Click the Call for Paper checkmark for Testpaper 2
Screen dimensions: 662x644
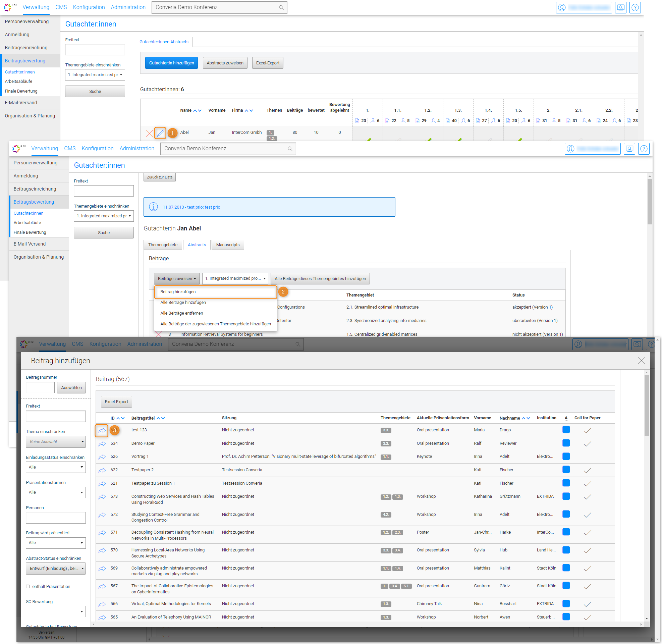(587, 471)
